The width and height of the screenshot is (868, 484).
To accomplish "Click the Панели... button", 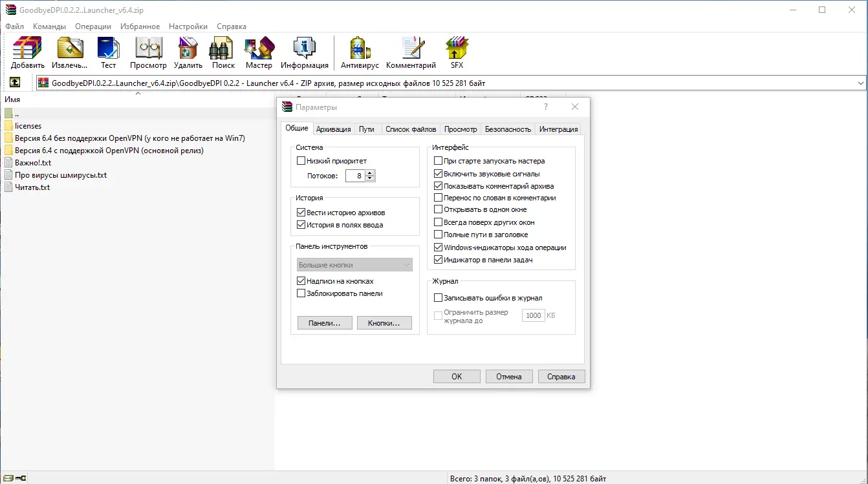I will tap(325, 322).
